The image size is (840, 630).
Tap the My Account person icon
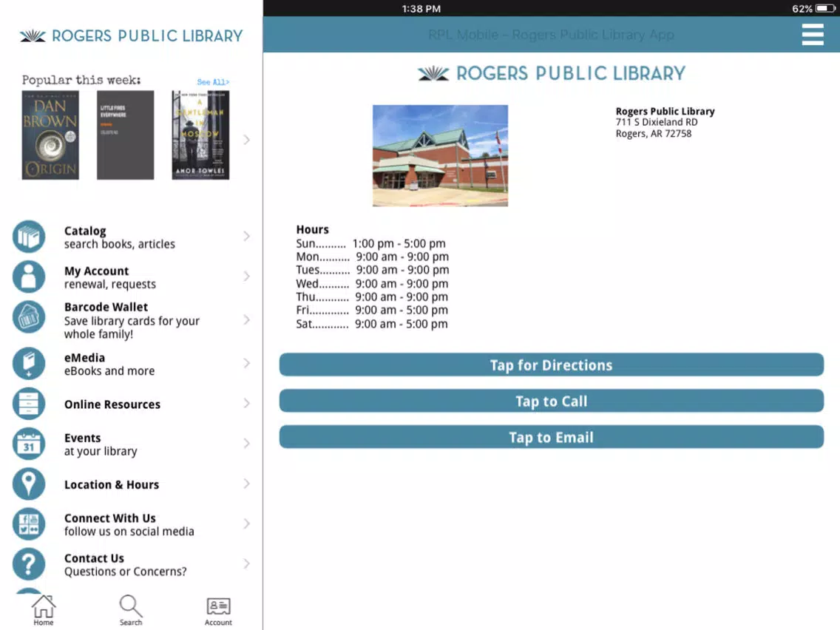[x=29, y=277]
